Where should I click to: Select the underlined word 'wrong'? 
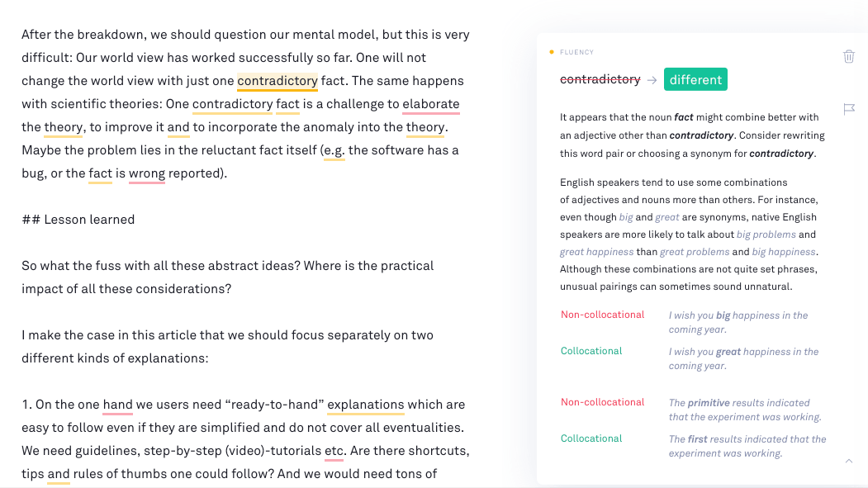point(148,173)
